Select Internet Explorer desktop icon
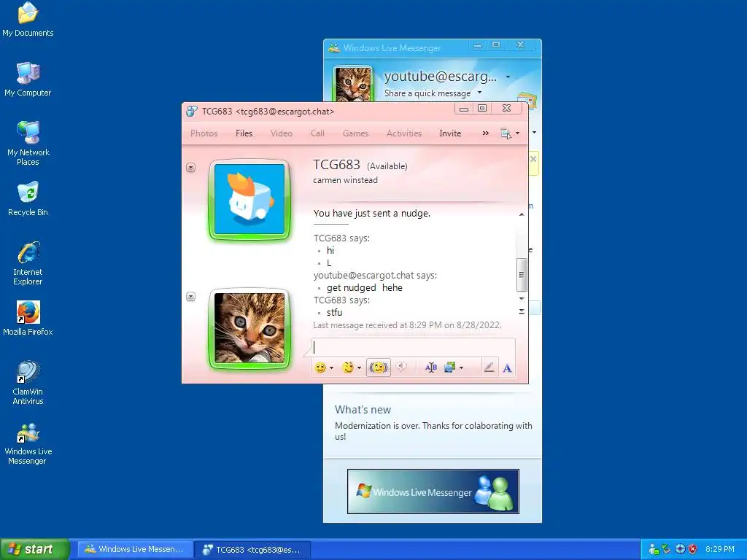Image resolution: width=747 pixels, height=560 pixels. coord(28,263)
